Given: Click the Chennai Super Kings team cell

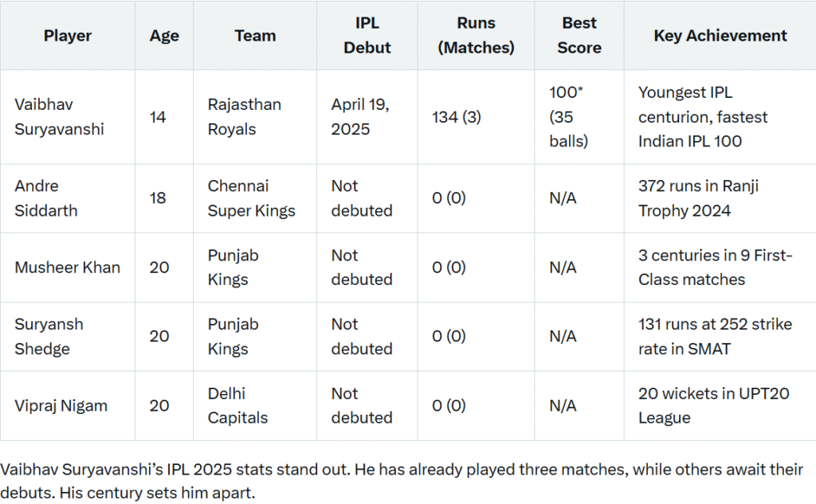Looking at the screenshot, I should pyautogui.click(x=251, y=198).
